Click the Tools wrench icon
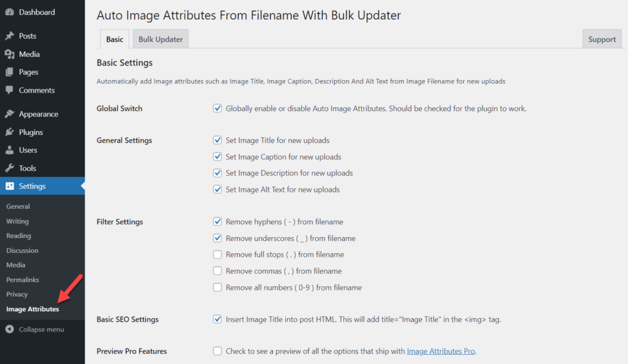Image resolution: width=628 pixels, height=364 pixels. coord(10,168)
